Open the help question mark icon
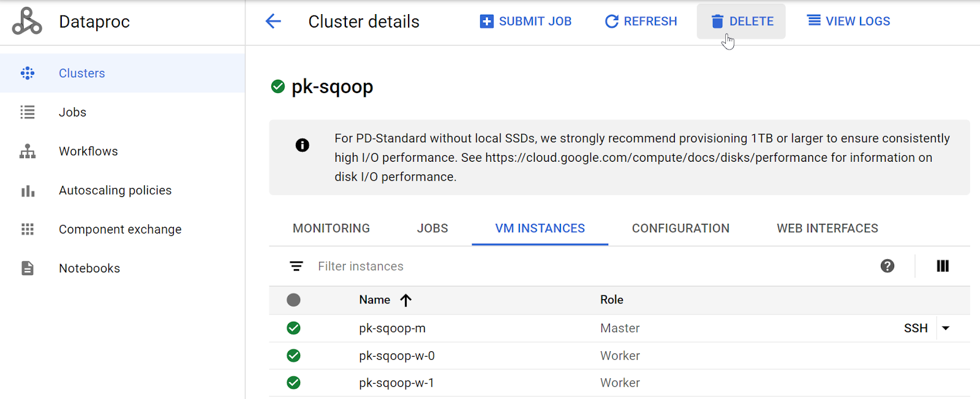The height and width of the screenshot is (399, 980). pyautogui.click(x=888, y=266)
